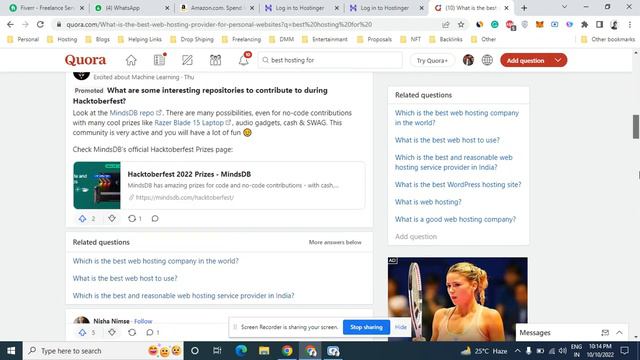The width and height of the screenshot is (640, 360).
Task: Open new browser tab
Action: [x=524, y=8]
